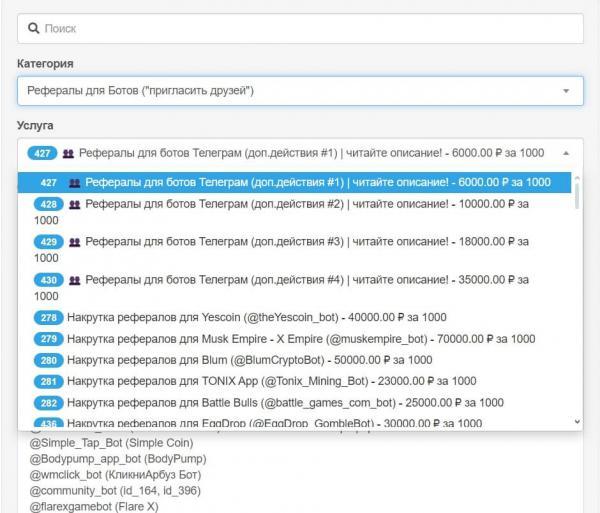Open the Категория dropdown
600x513 pixels.
pyautogui.click(x=300, y=91)
